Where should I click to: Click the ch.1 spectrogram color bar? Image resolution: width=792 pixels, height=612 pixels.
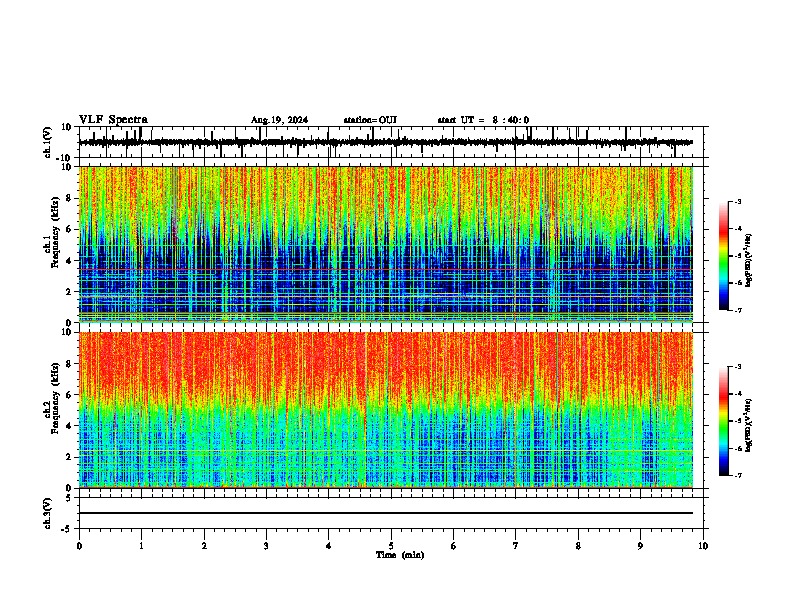[x=724, y=256]
